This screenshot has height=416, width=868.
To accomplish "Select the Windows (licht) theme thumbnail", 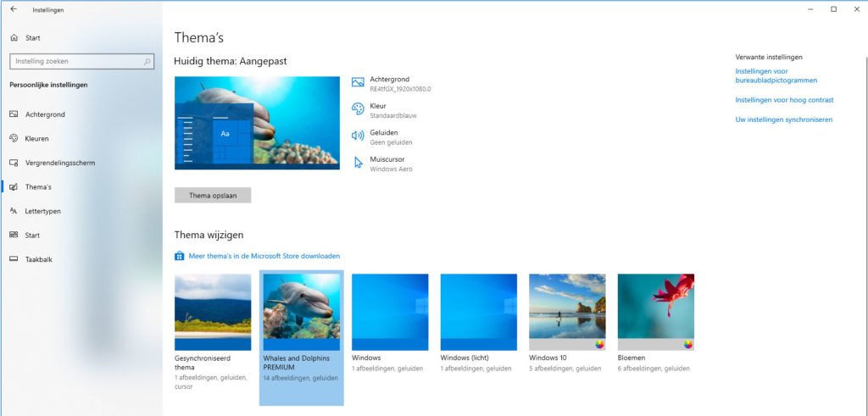I will click(478, 312).
